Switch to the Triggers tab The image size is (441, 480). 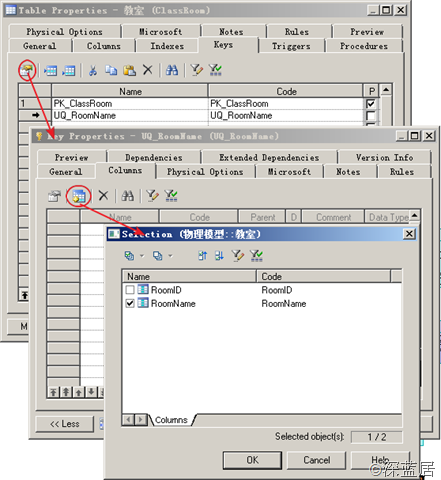tap(291, 46)
